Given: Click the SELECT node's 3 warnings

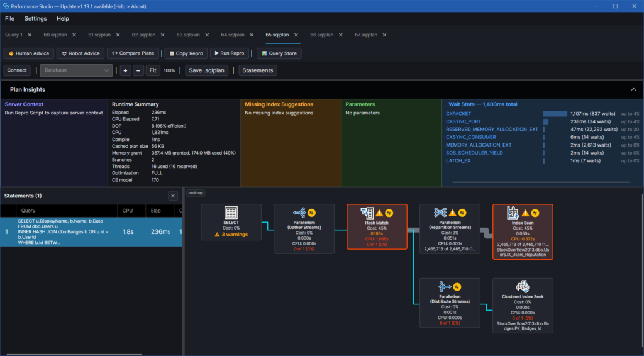Looking at the screenshot, I should pyautogui.click(x=231, y=235).
